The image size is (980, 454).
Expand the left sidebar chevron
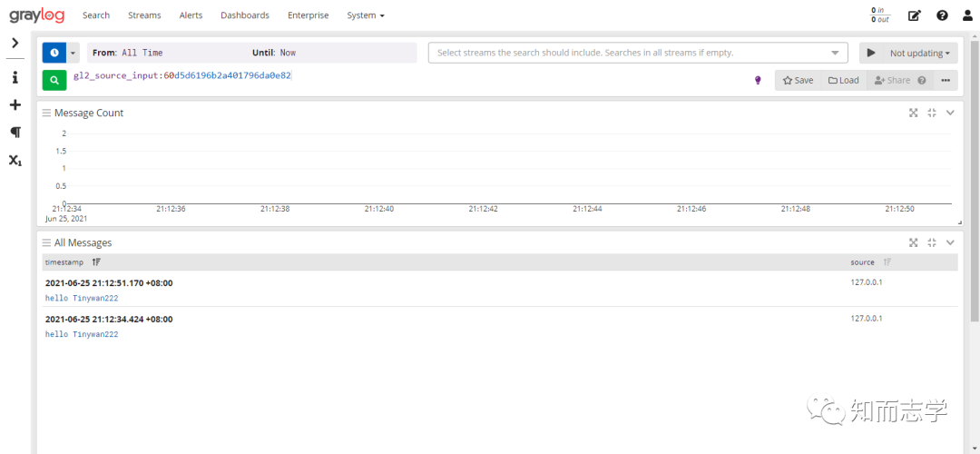15,44
